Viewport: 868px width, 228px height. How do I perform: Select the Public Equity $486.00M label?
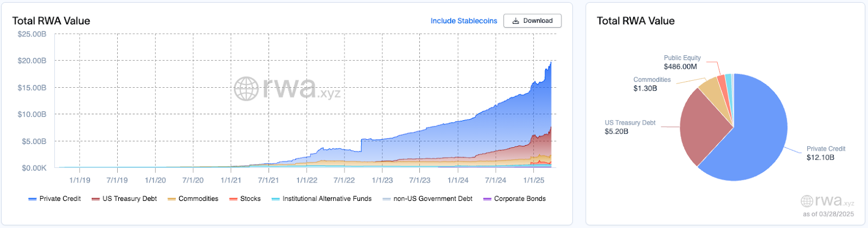[x=682, y=62]
